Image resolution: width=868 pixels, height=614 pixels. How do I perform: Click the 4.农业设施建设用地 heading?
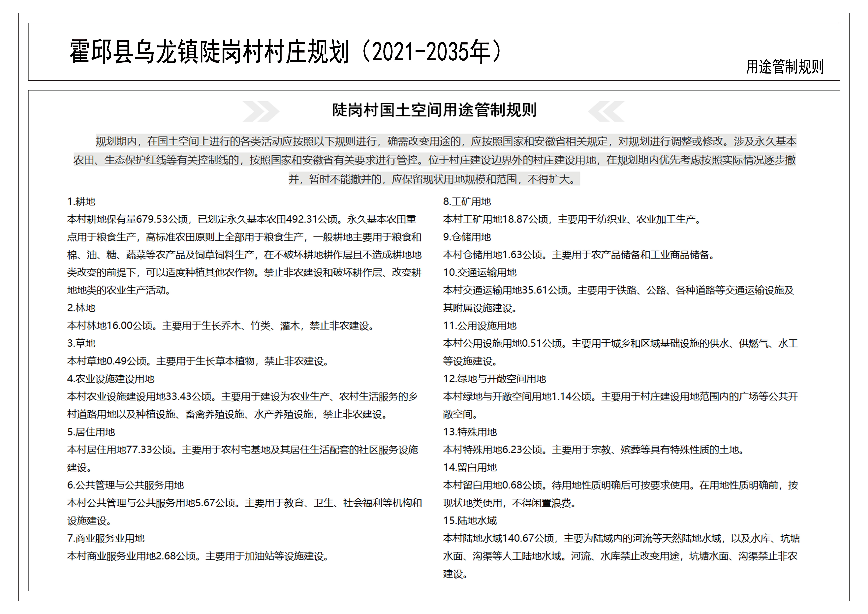pyautogui.click(x=111, y=379)
